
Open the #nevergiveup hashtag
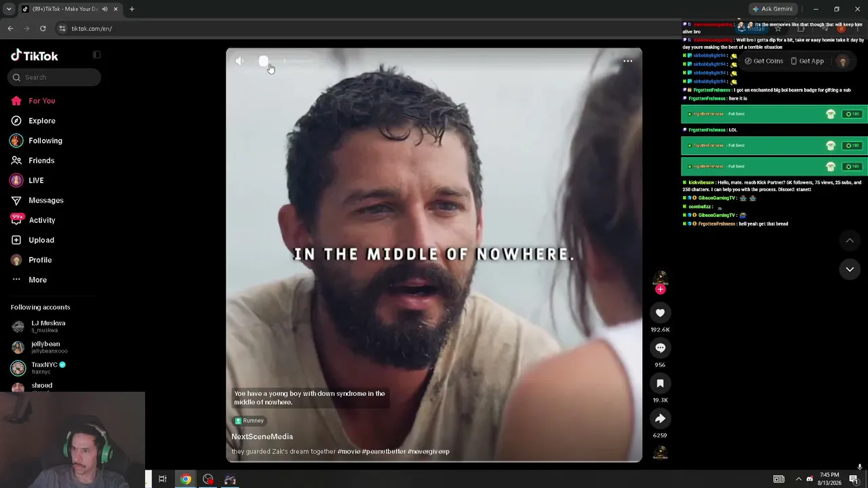coord(429,451)
